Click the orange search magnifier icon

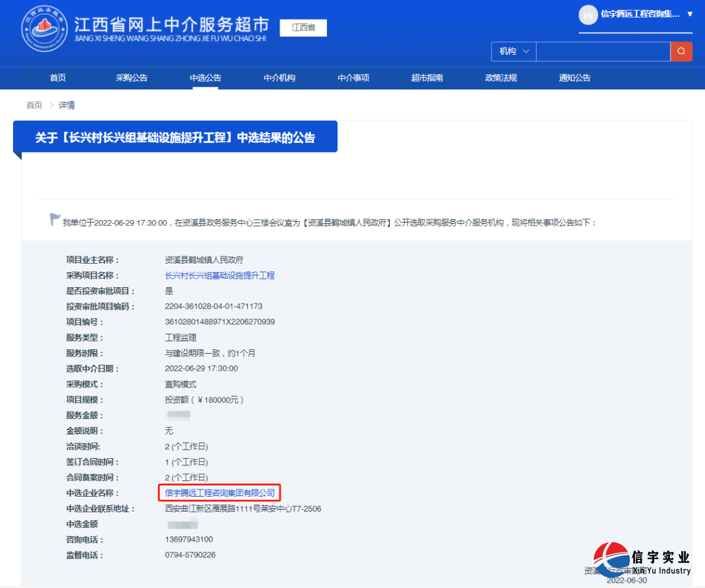681,51
